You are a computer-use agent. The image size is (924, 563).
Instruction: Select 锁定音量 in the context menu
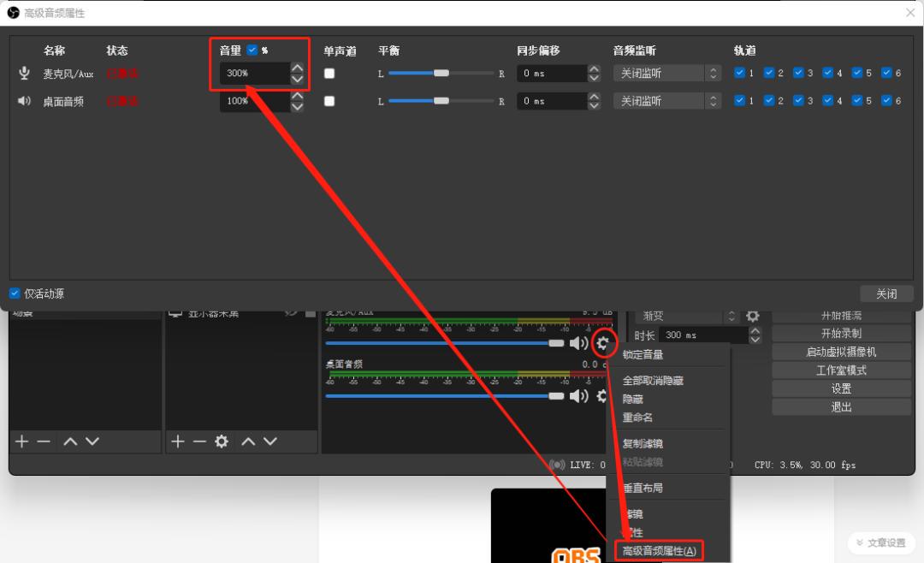(643, 354)
